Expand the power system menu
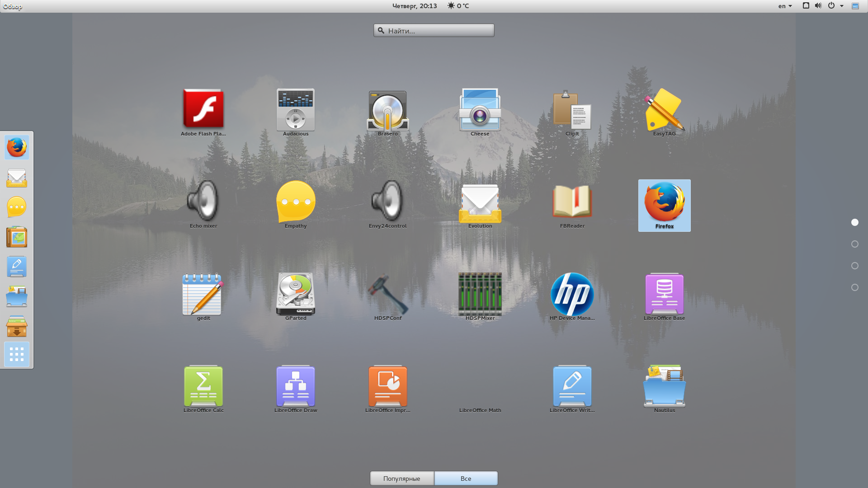This screenshot has height=488, width=868. 835,6
